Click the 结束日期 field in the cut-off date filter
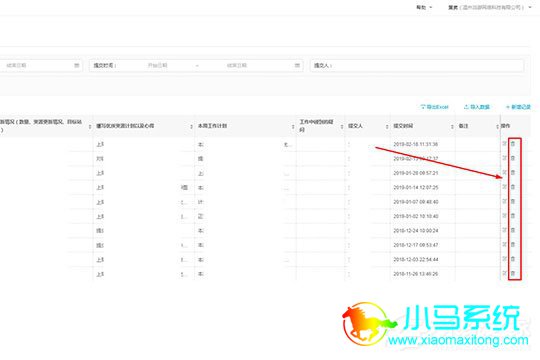The image size is (540, 360). click(17, 65)
